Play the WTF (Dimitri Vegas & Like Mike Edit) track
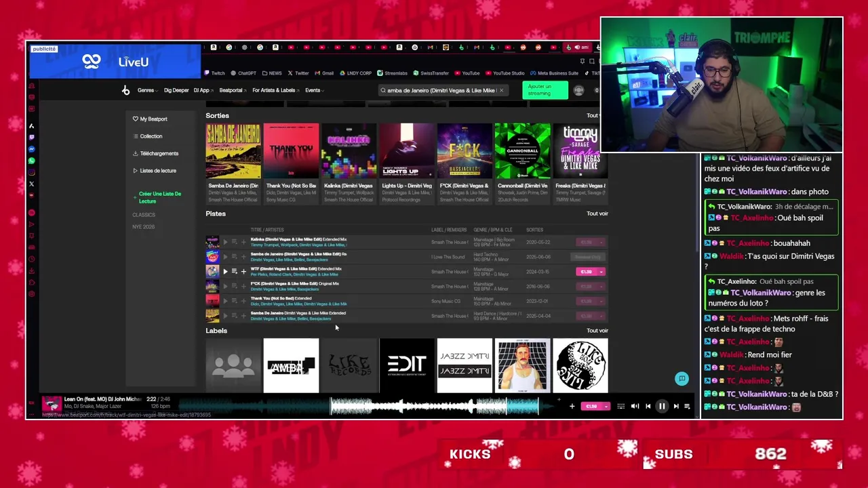The height and width of the screenshot is (488, 868). [225, 271]
